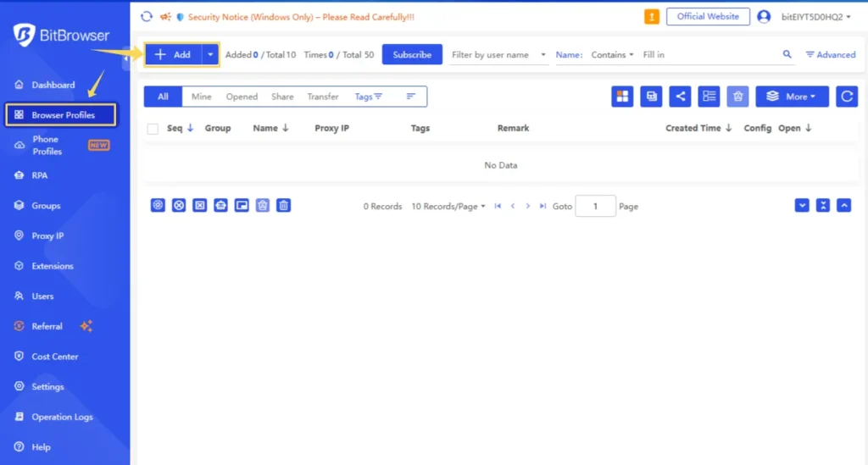Open Phone Profiles in the sidebar
This screenshot has height=465, width=868.
pos(61,146)
